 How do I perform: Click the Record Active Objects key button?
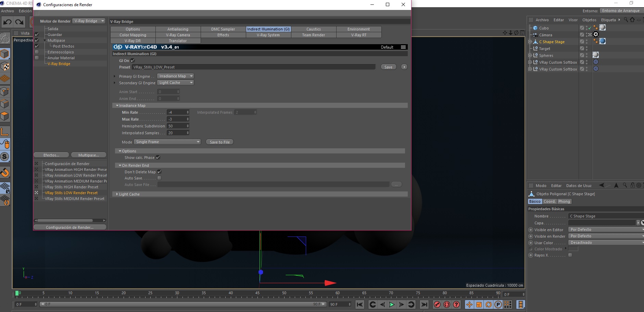click(437, 304)
